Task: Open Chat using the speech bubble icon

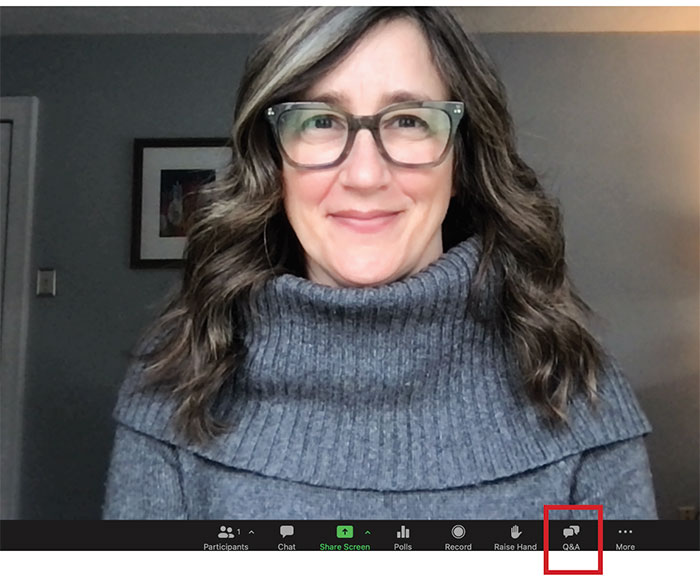Action: pos(287,531)
